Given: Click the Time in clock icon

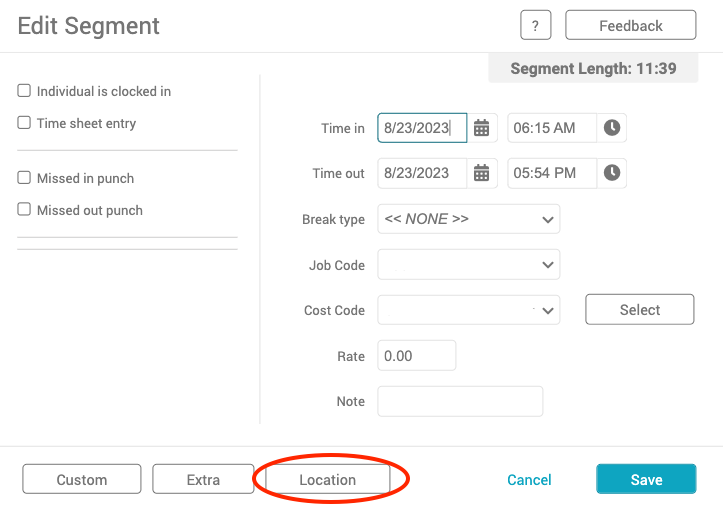Looking at the screenshot, I should pyautogui.click(x=611, y=128).
